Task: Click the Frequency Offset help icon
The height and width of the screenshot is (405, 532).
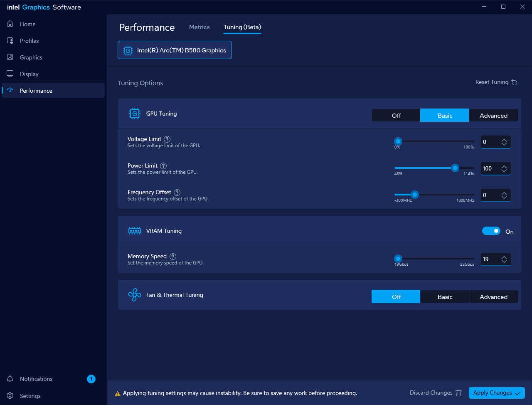Action: point(177,193)
